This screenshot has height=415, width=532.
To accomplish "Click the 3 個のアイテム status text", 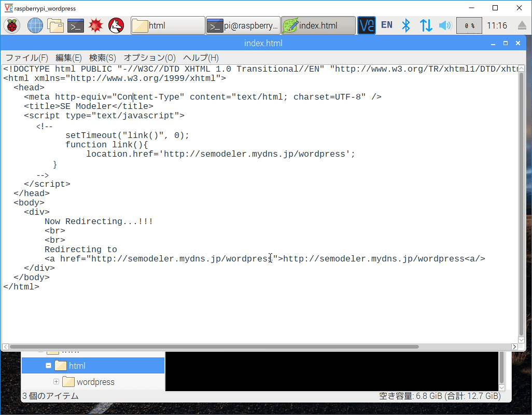I will [50, 396].
